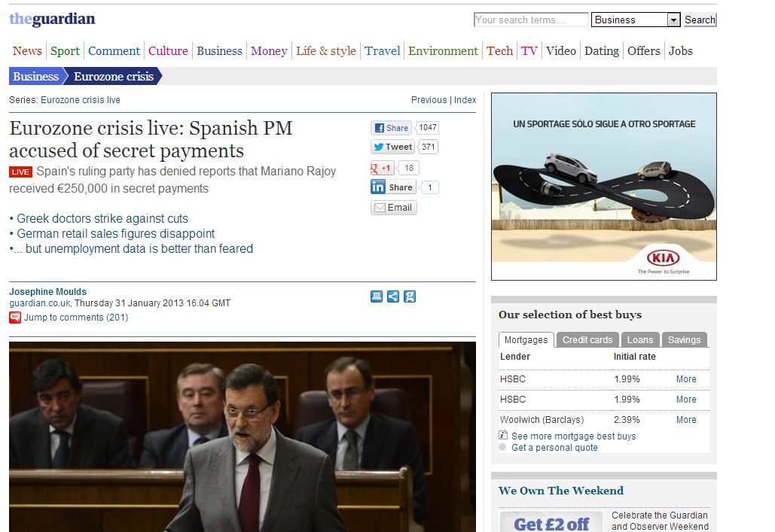This screenshot has width=775, height=532.
Task: Click the Previous series link
Action: (429, 100)
